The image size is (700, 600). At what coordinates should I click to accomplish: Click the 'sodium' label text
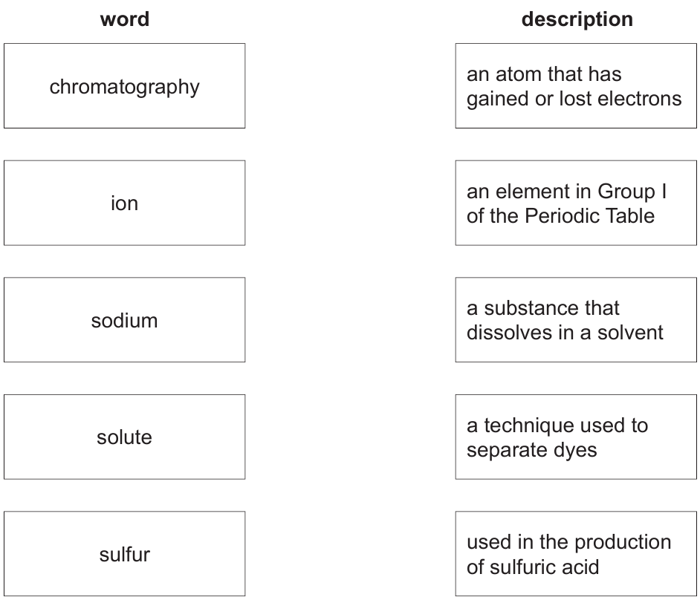(x=125, y=320)
